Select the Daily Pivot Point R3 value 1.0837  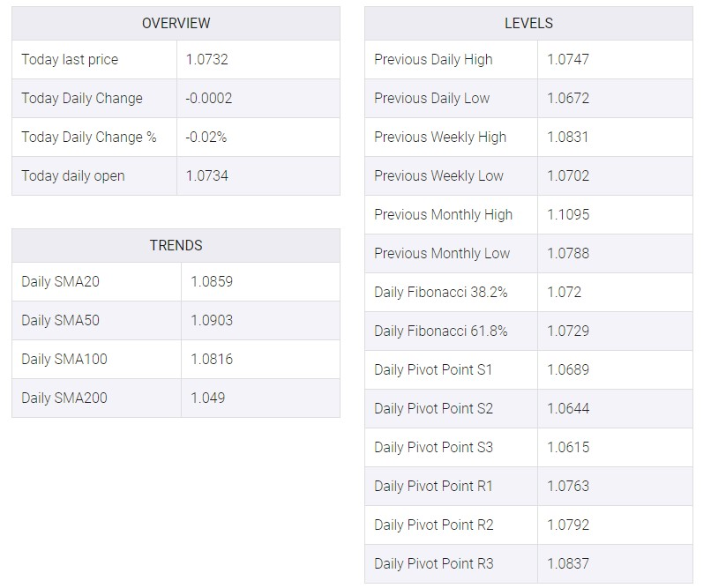coord(568,563)
